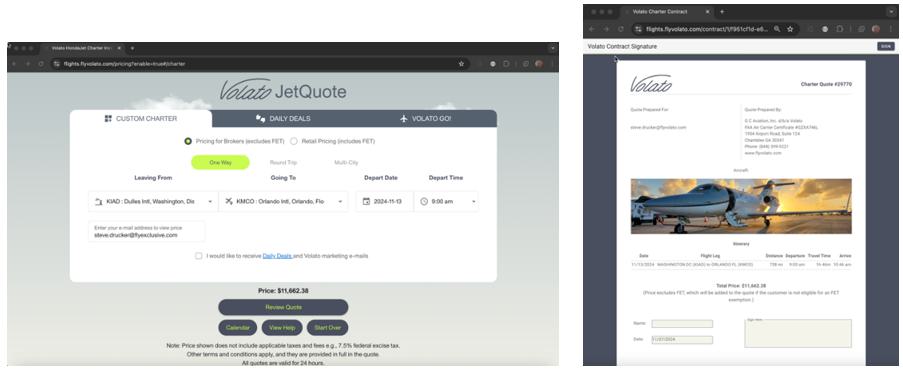Switch to the Daily Deals tab
Screen dimensions: 903x374
click(x=283, y=119)
